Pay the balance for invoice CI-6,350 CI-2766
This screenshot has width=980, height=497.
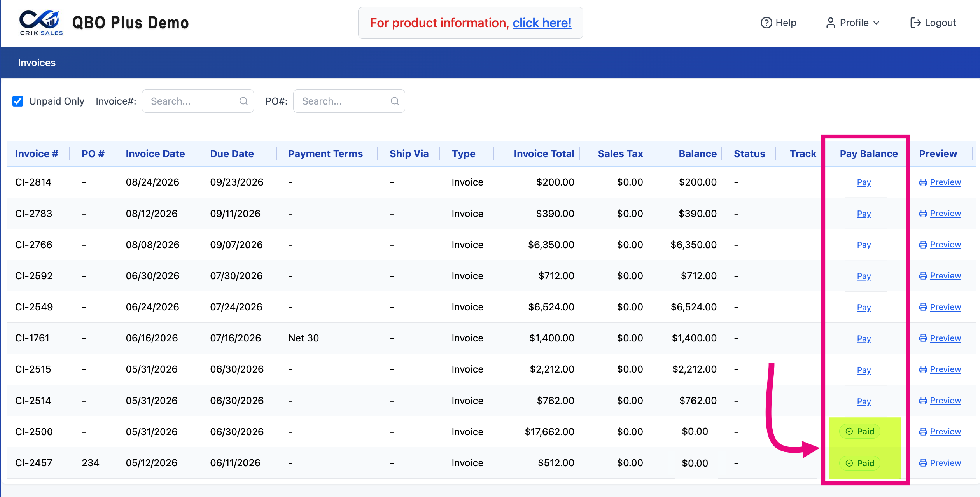click(864, 245)
